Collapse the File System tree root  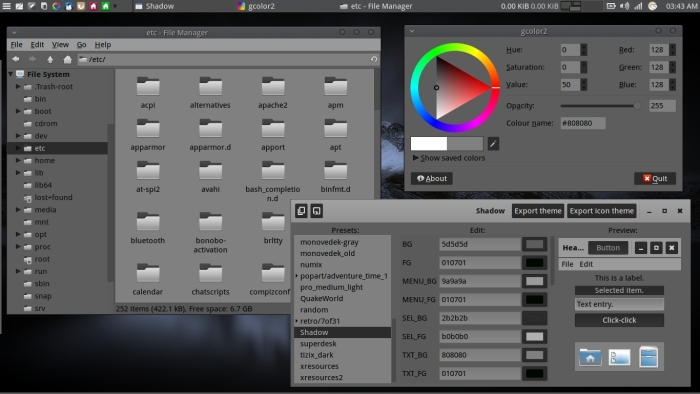click(x=10, y=74)
